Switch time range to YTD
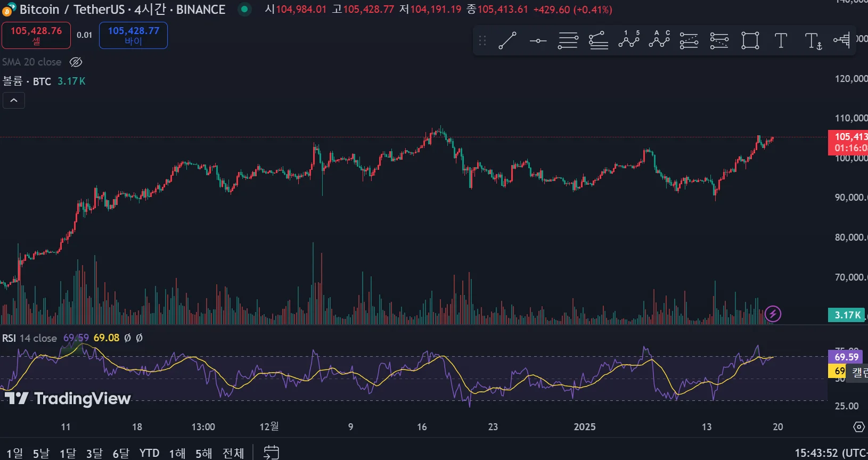Screen dimensions: 868x460 point(149,453)
